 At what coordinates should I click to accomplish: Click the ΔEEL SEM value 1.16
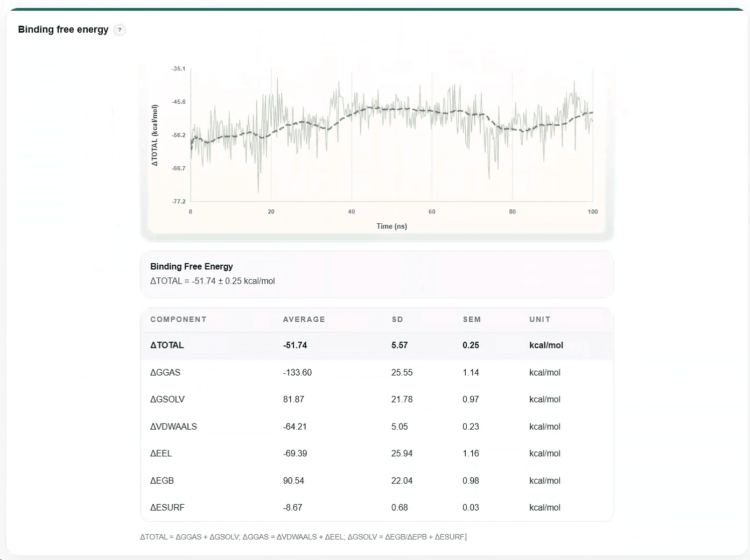[471, 453]
